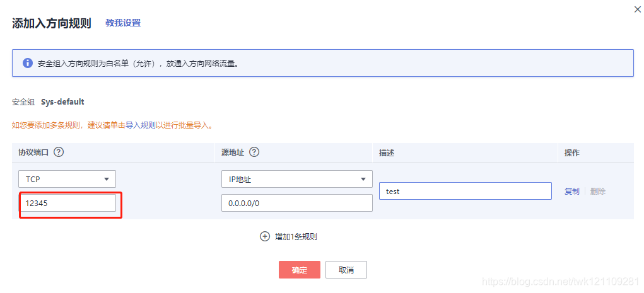Click 删除 to delete the rule

[597, 191]
